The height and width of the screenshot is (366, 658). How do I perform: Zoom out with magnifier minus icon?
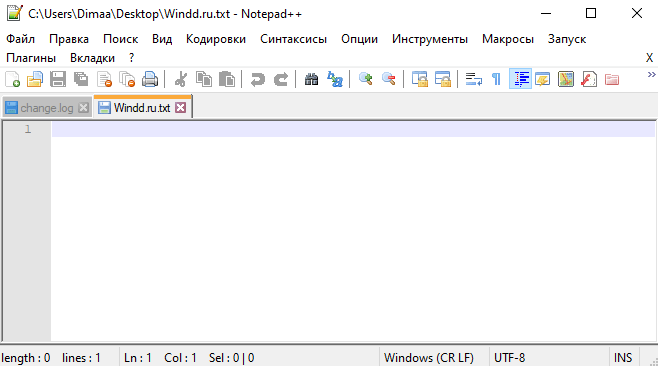point(389,79)
